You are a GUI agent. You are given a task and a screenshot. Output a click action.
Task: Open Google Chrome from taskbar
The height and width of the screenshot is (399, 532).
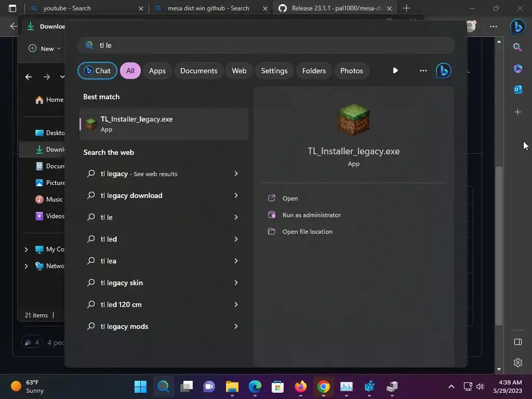(x=323, y=387)
